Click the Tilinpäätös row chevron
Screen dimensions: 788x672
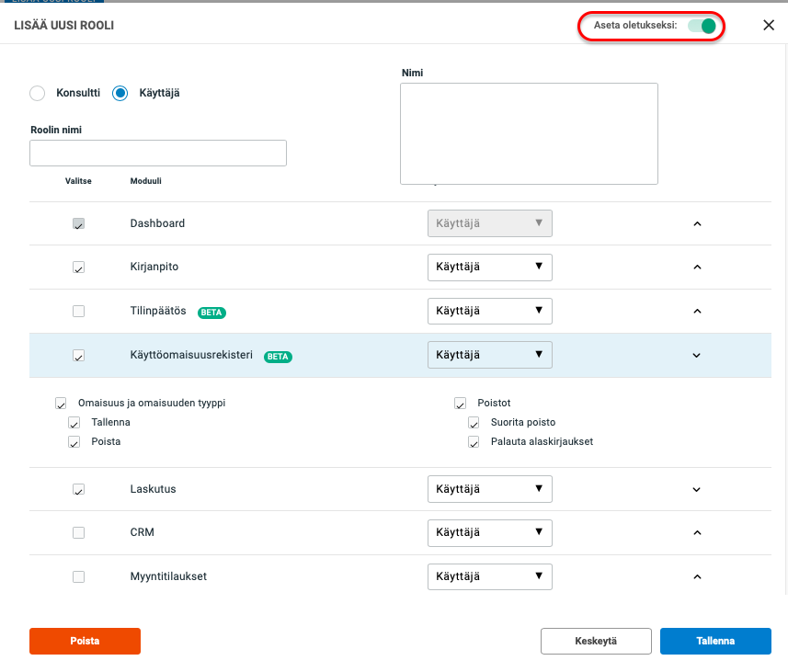(x=696, y=312)
